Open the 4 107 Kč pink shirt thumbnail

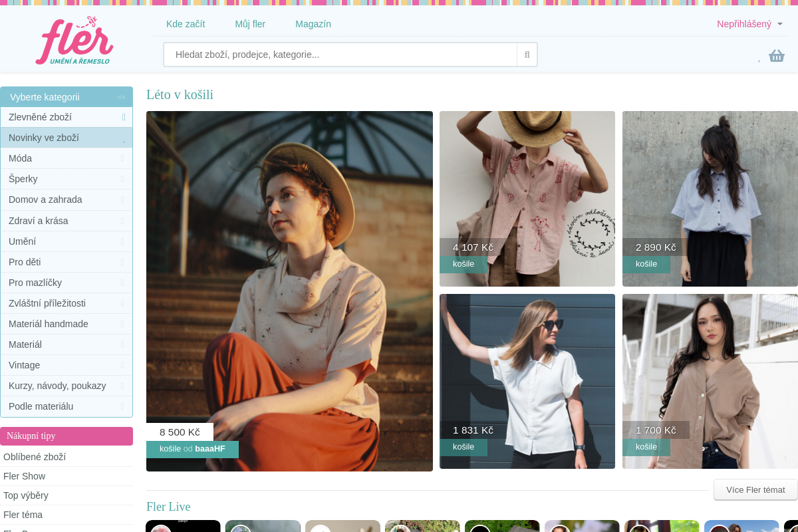coord(527,199)
